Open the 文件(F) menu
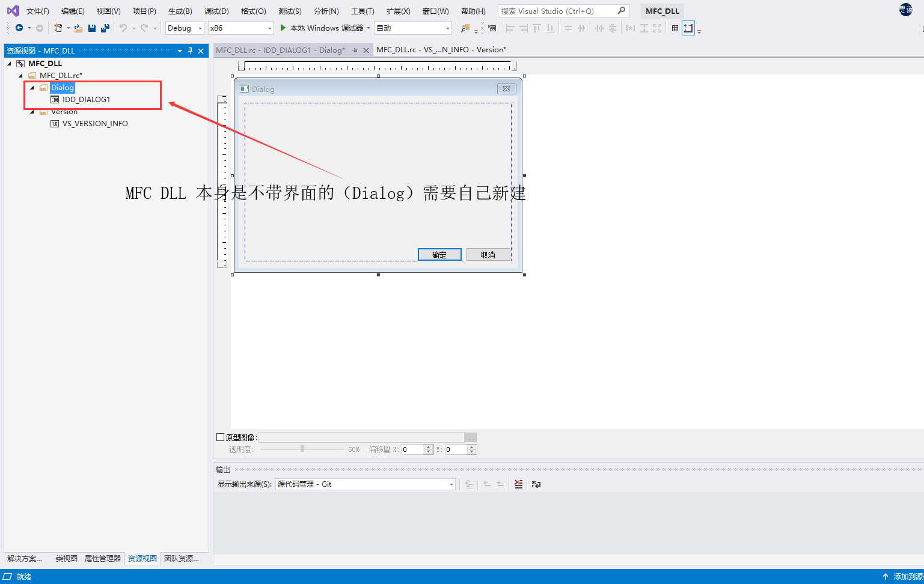The image size is (924, 584). click(x=37, y=11)
